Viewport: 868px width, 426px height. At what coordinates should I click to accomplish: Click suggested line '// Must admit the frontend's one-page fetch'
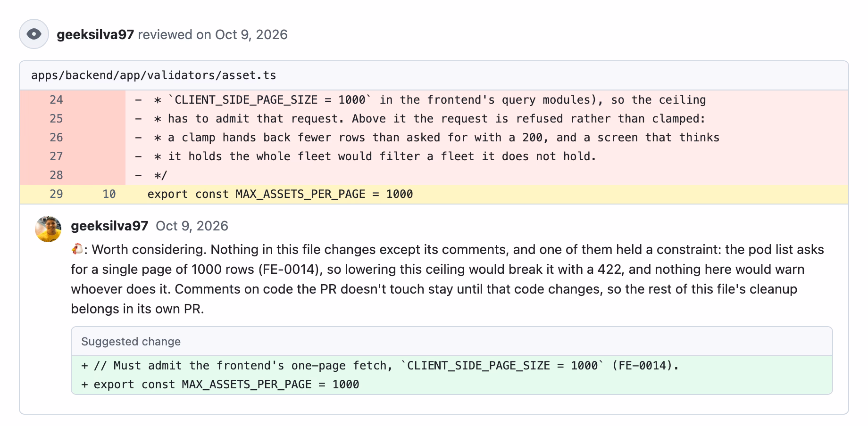pos(452,366)
